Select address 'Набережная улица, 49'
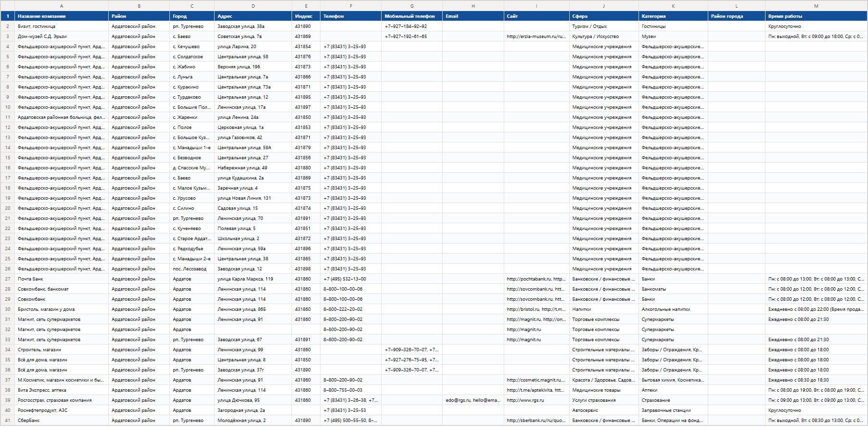Image resolution: width=868 pixels, height=434 pixels. click(253, 168)
